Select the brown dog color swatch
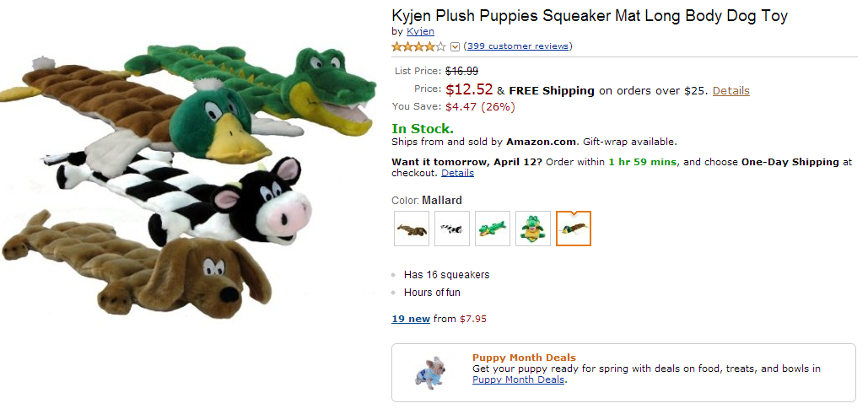Viewport: 868px width, 409px height. click(x=412, y=229)
